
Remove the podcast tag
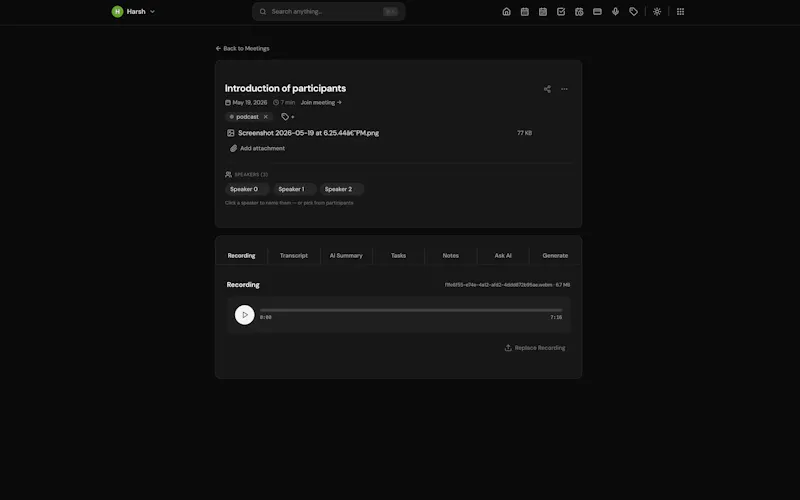[x=266, y=117]
